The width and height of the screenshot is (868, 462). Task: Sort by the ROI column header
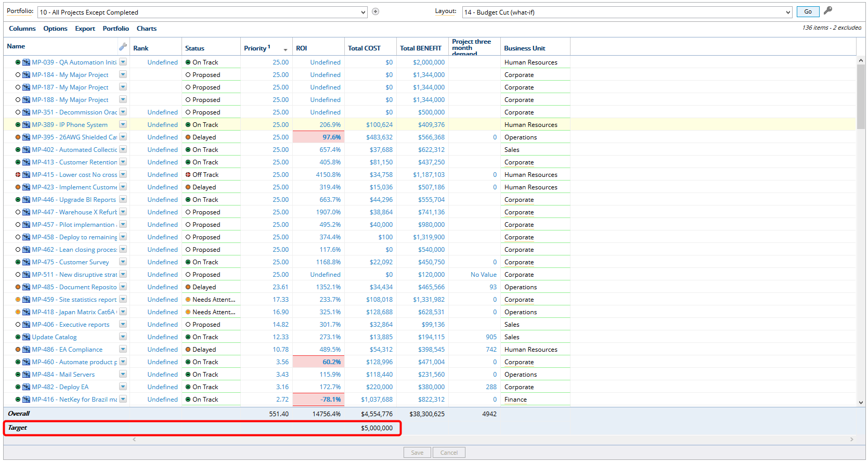pos(302,48)
